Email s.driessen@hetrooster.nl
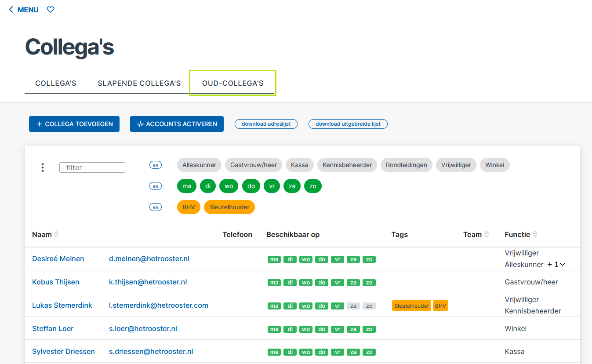Viewport: 592px width, 364px height. 151,351
